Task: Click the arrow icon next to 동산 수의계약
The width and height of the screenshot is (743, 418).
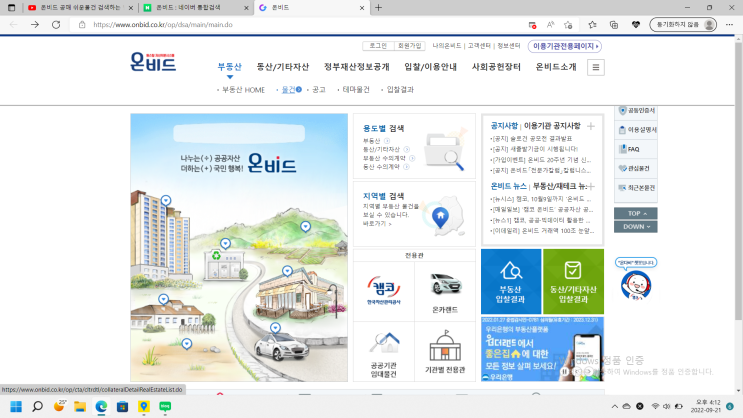Action: click(406, 167)
